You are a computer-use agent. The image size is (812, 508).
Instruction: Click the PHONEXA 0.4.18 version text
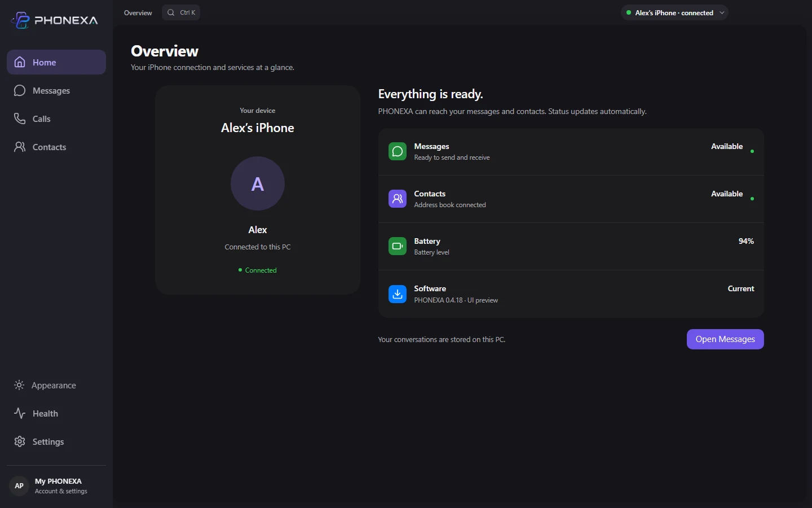[456, 300]
